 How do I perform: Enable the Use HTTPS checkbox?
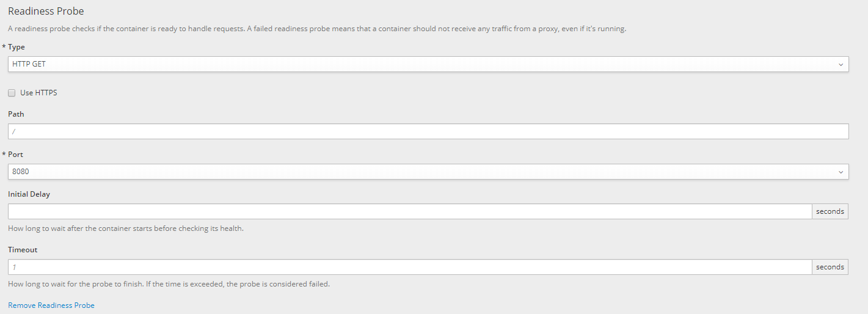(x=12, y=93)
